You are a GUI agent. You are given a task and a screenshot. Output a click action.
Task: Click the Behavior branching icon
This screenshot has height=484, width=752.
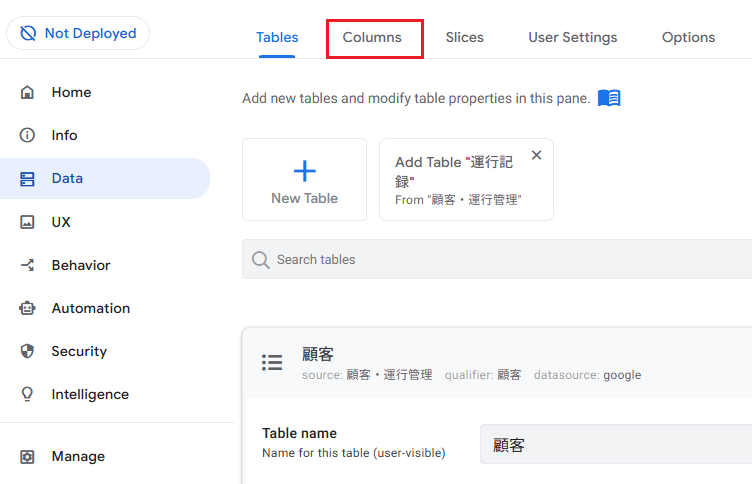(28, 265)
